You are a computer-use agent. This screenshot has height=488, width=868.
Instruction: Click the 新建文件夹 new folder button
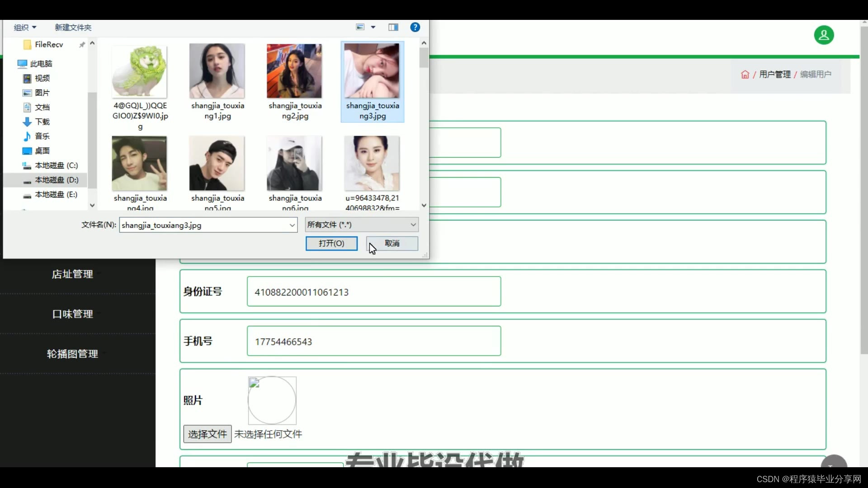coord(73,28)
